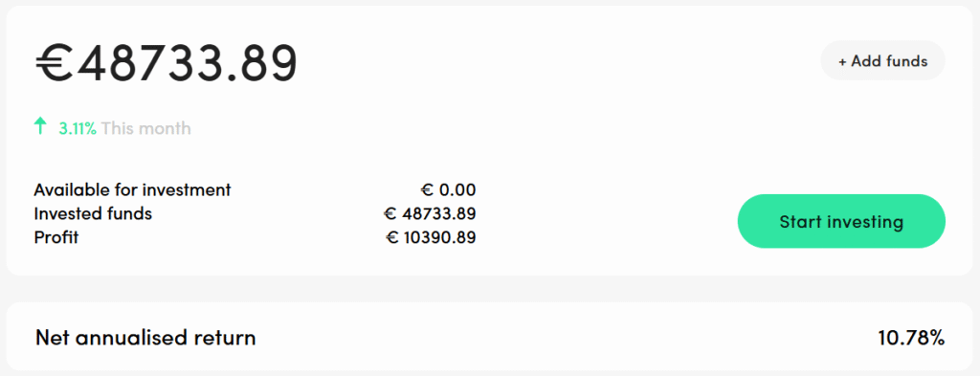Image resolution: width=980 pixels, height=376 pixels.
Task: Click the Start investing button
Action: click(x=841, y=222)
